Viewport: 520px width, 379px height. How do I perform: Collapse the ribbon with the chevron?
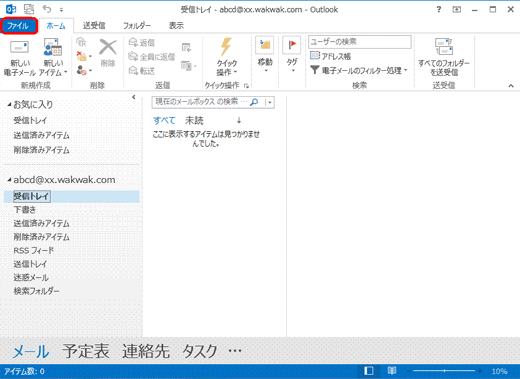point(511,86)
